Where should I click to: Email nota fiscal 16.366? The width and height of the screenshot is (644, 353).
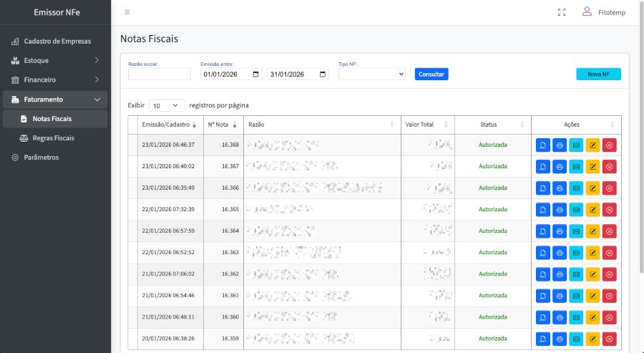tap(576, 188)
